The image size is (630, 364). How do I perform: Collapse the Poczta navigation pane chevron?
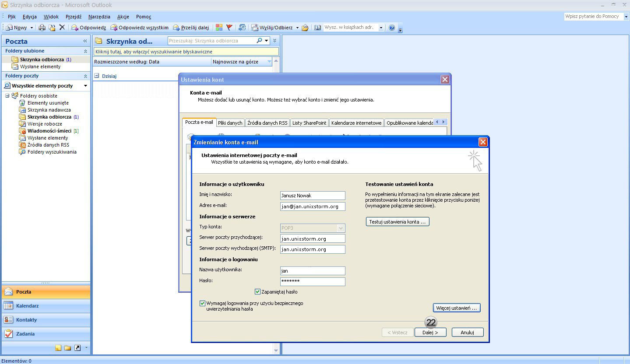click(x=85, y=41)
